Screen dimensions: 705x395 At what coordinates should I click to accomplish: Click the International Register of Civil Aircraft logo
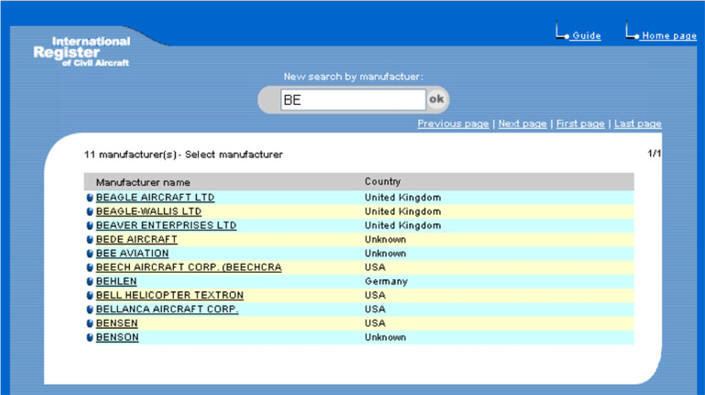82,52
